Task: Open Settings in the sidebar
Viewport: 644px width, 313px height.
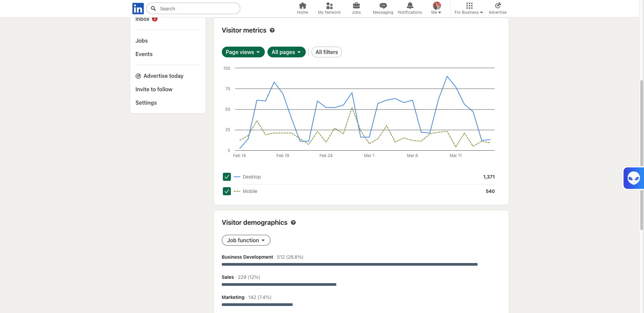Action: tap(146, 103)
